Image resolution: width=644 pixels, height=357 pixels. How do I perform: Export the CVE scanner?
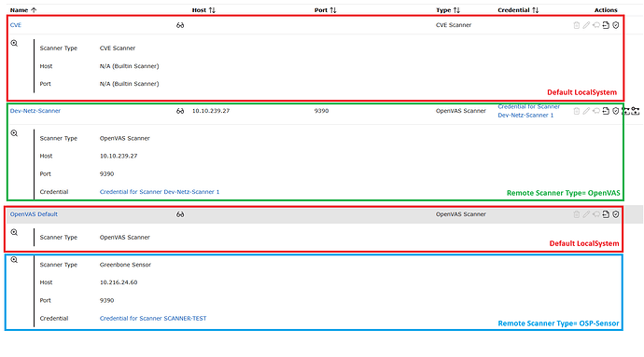click(606, 25)
